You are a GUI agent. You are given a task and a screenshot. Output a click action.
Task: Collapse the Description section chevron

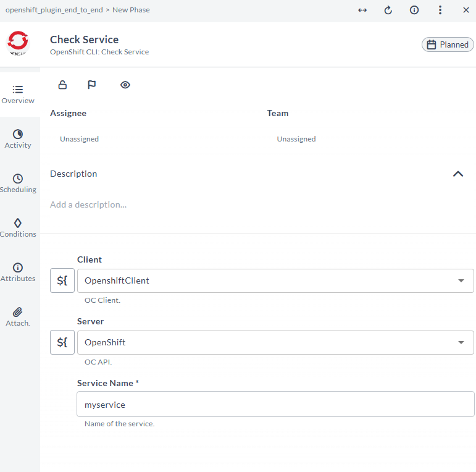point(457,174)
